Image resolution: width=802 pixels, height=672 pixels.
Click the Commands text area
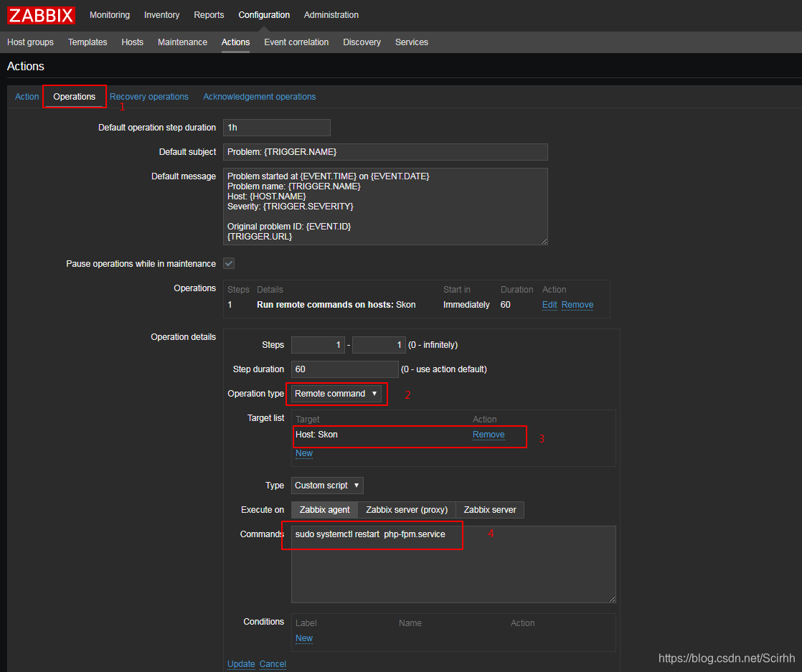453,564
